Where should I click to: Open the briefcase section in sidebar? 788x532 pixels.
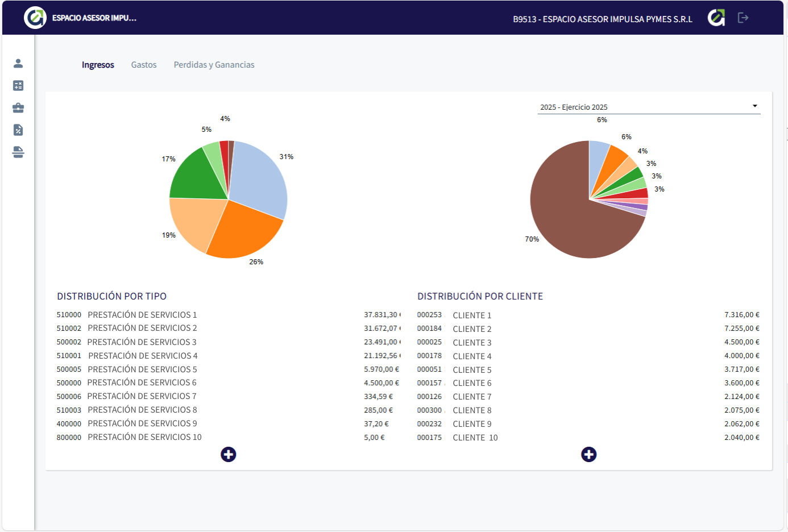[x=18, y=107]
